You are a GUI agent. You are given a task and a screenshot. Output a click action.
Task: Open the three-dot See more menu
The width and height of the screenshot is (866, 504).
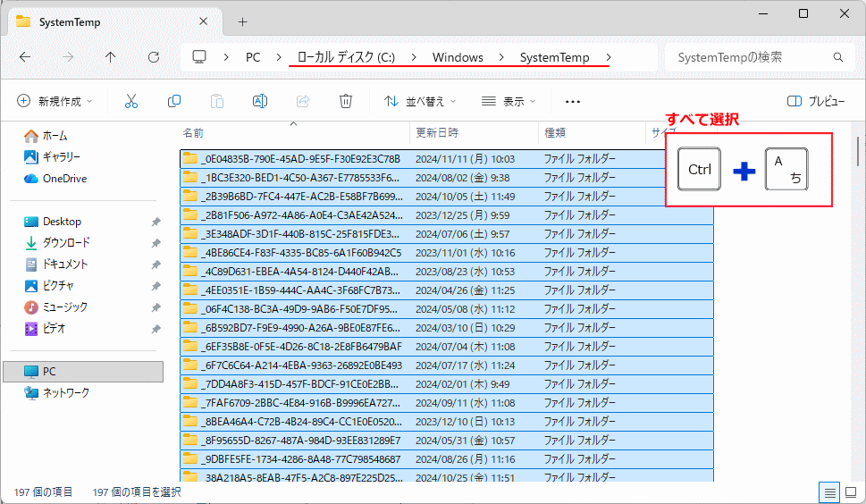tap(573, 102)
